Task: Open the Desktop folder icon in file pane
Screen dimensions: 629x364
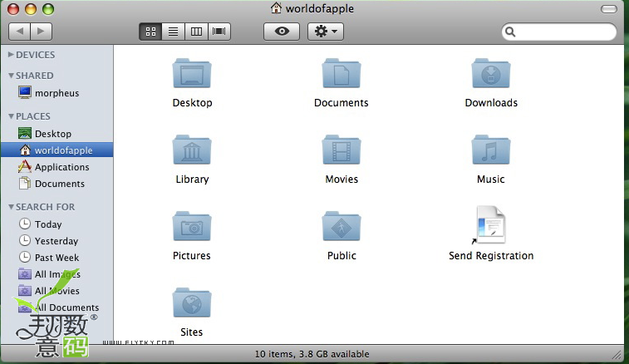Action: (192, 73)
